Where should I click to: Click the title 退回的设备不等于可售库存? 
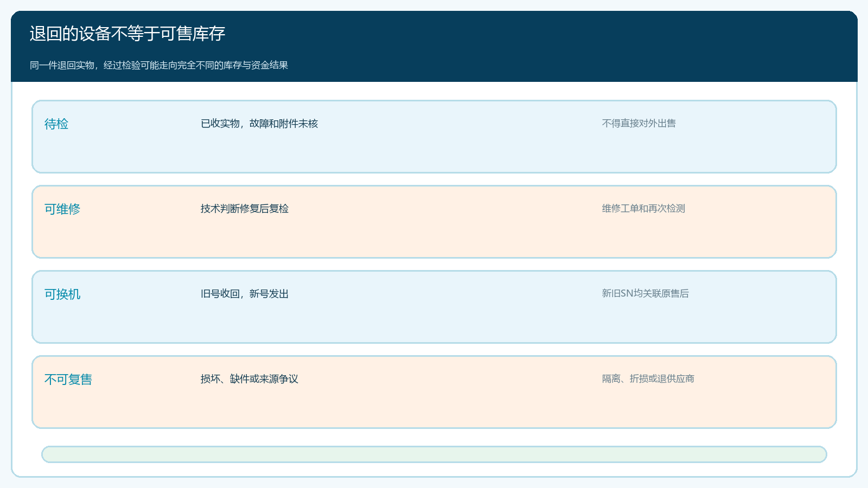point(127,34)
